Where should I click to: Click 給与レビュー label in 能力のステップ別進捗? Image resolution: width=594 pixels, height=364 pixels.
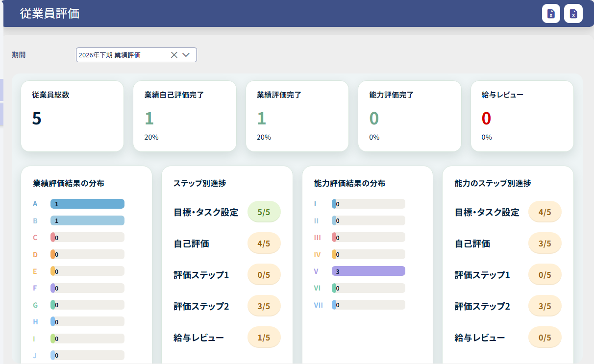(480, 338)
